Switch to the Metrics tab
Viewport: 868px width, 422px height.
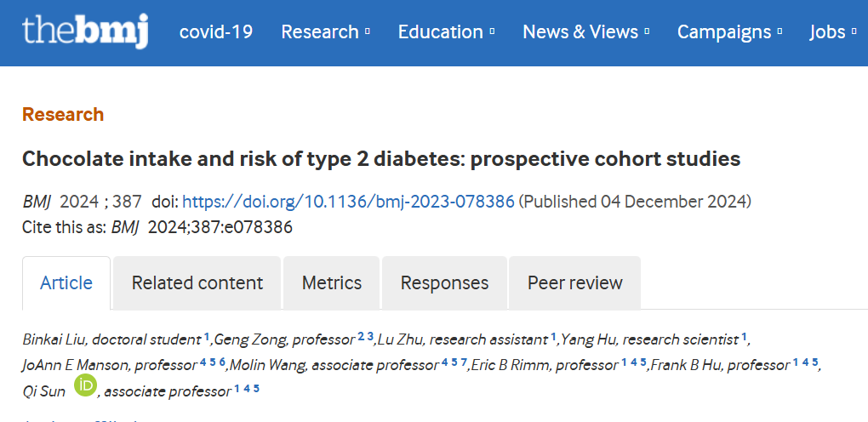point(332,283)
